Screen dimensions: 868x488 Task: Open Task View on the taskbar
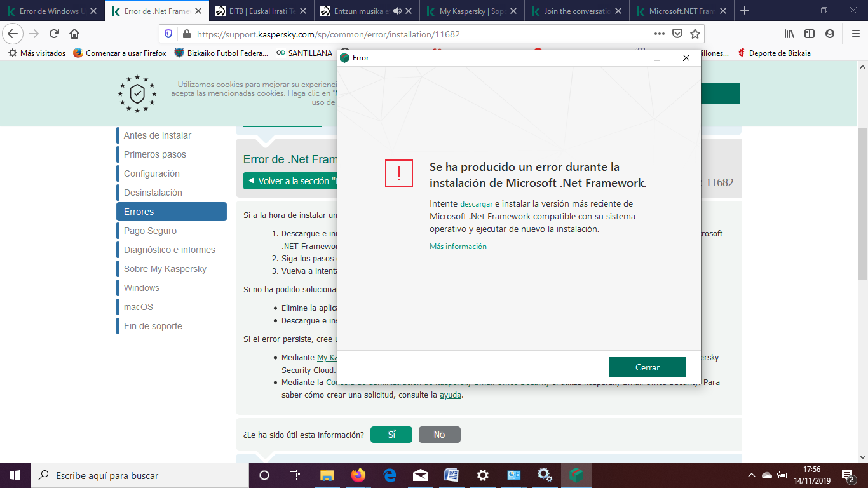coord(295,475)
